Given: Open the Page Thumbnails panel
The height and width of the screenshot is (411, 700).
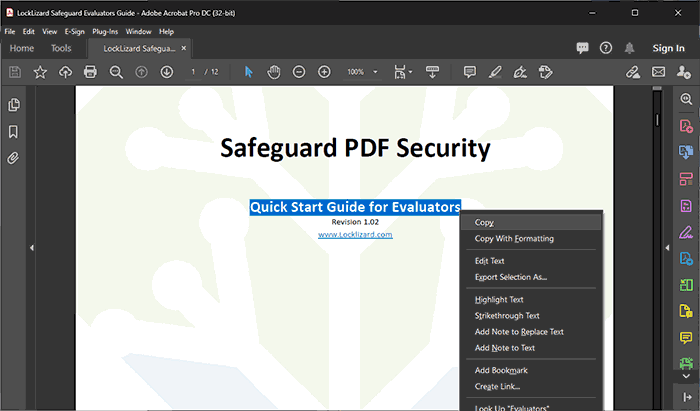Looking at the screenshot, I should (x=13, y=105).
